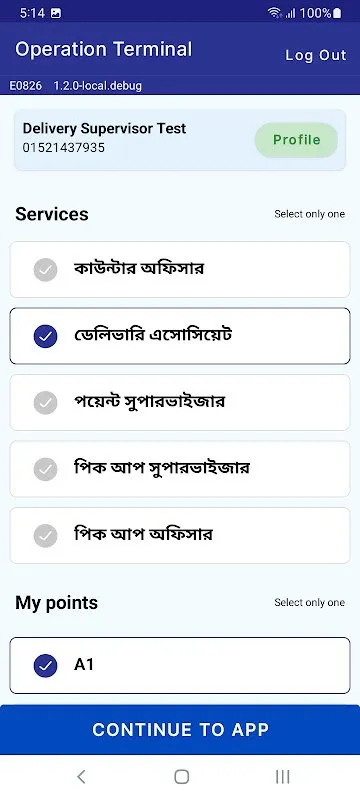Tap the image notification icon in status bar
The height and width of the screenshot is (800, 360).
[56, 13]
